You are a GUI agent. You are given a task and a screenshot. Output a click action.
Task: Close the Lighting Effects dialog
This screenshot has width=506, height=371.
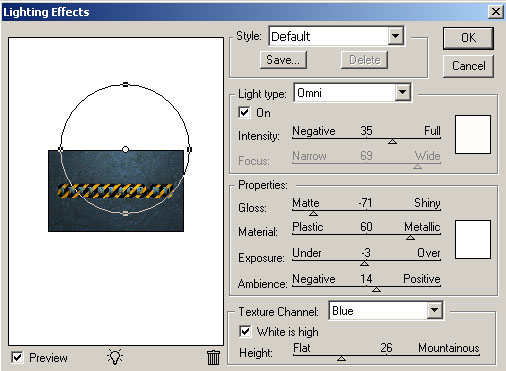coord(496,12)
